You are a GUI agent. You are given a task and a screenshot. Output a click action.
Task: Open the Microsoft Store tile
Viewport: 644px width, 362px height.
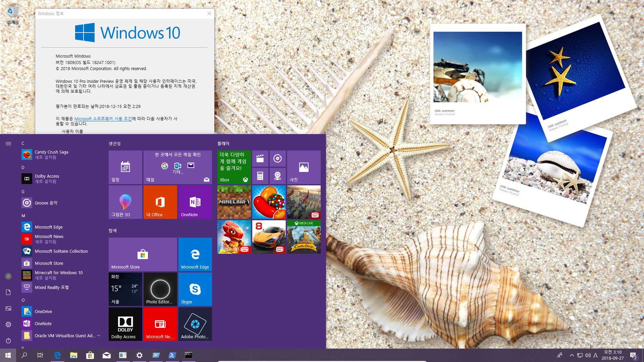143,254
